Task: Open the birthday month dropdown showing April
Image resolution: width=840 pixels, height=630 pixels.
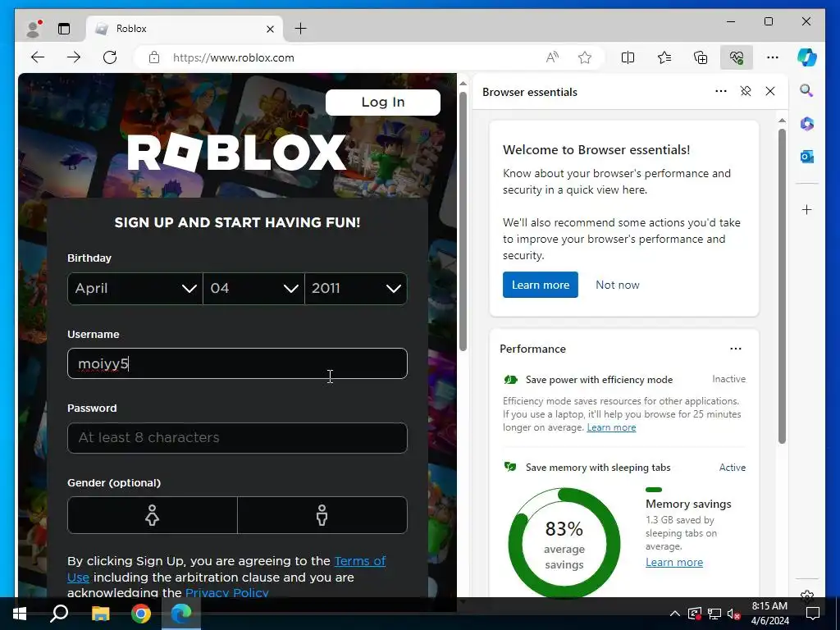Action: point(135,289)
